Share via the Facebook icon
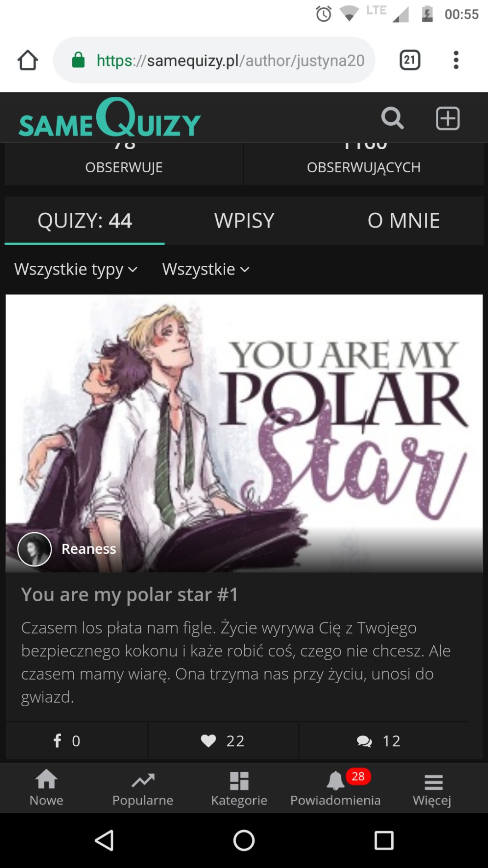Screen dimensions: 488x868 click(58, 740)
